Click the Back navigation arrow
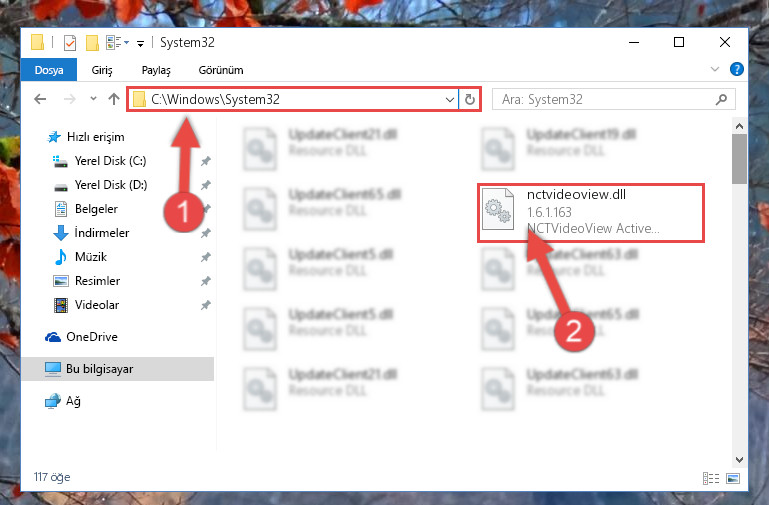Viewport: 769px width, 505px height. [x=40, y=100]
